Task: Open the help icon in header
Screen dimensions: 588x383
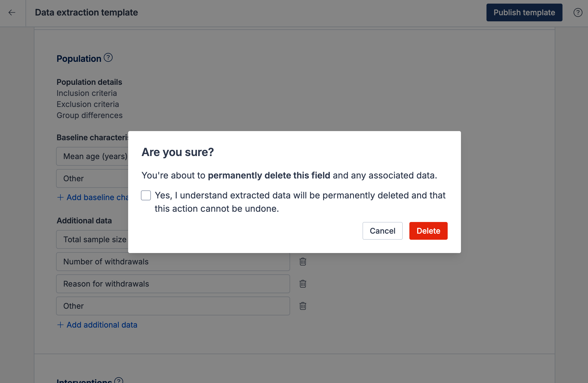Action: pyautogui.click(x=578, y=12)
